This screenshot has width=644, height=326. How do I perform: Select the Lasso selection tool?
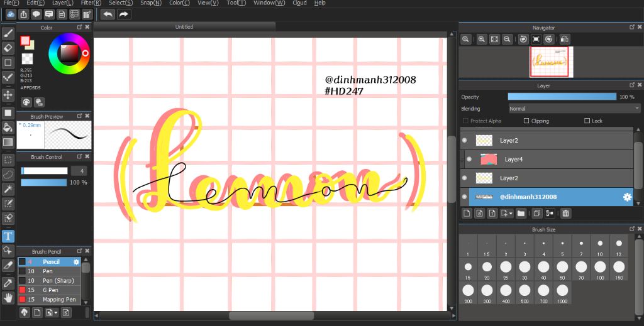pos(8,175)
